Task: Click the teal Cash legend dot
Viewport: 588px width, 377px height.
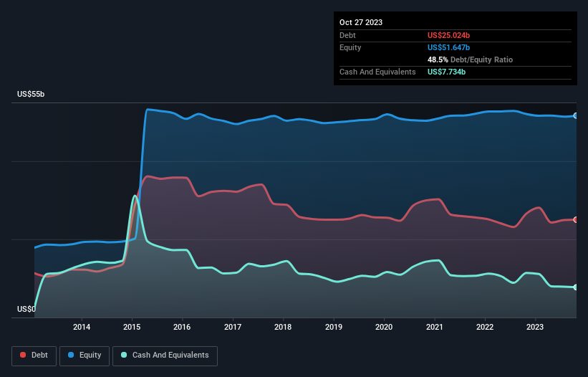Action: [124, 355]
